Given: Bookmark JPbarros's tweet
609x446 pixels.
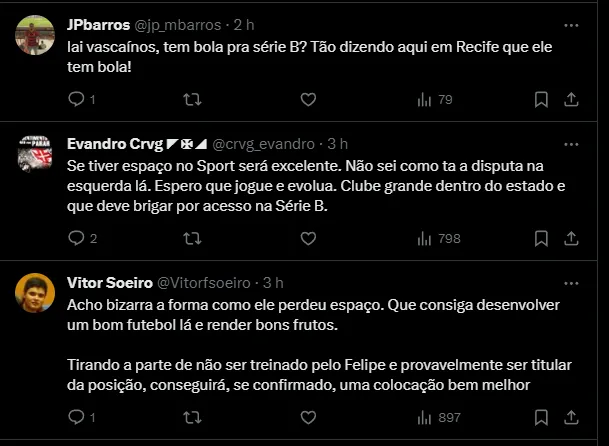Looking at the screenshot, I should [x=541, y=99].
